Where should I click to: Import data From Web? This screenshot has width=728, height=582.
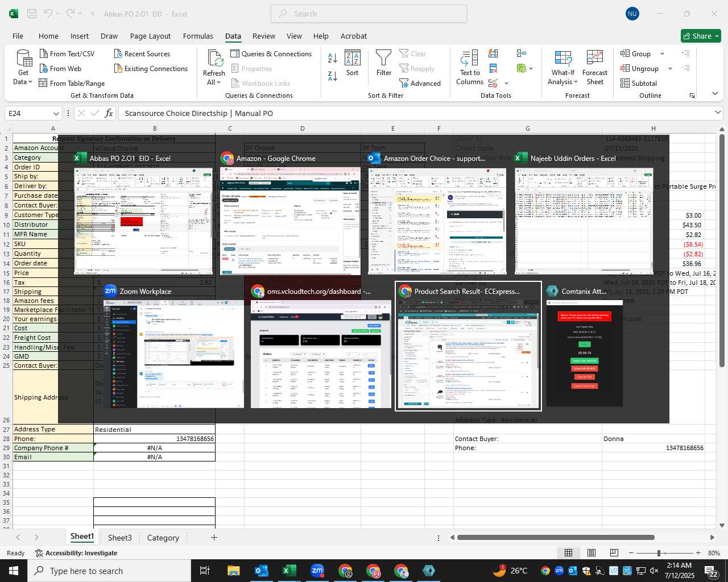(60, 68)
